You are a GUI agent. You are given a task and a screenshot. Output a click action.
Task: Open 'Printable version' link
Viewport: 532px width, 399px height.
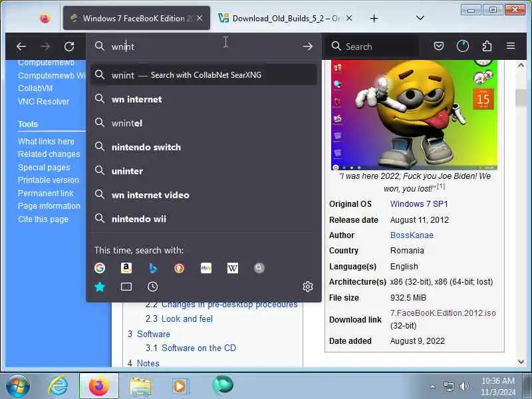48,180
